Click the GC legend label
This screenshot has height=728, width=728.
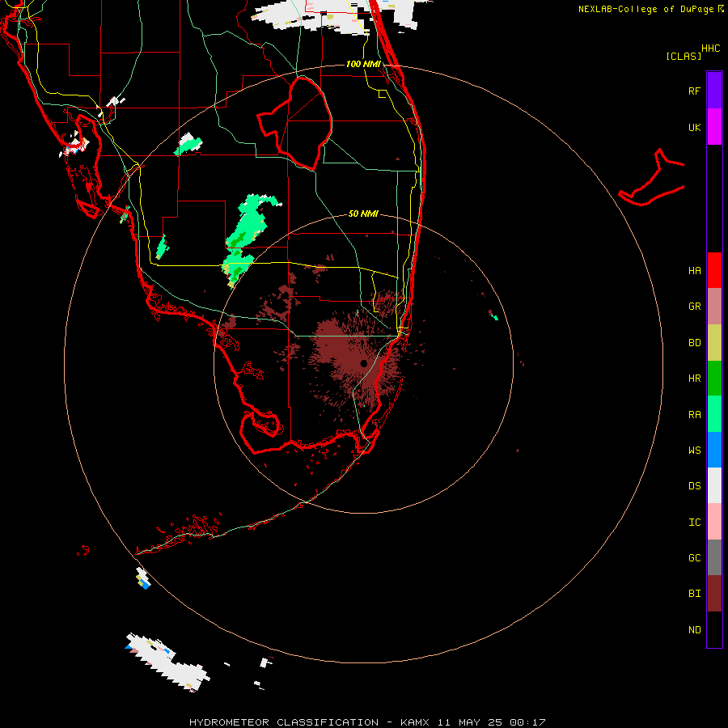click(x=694, y=558)
